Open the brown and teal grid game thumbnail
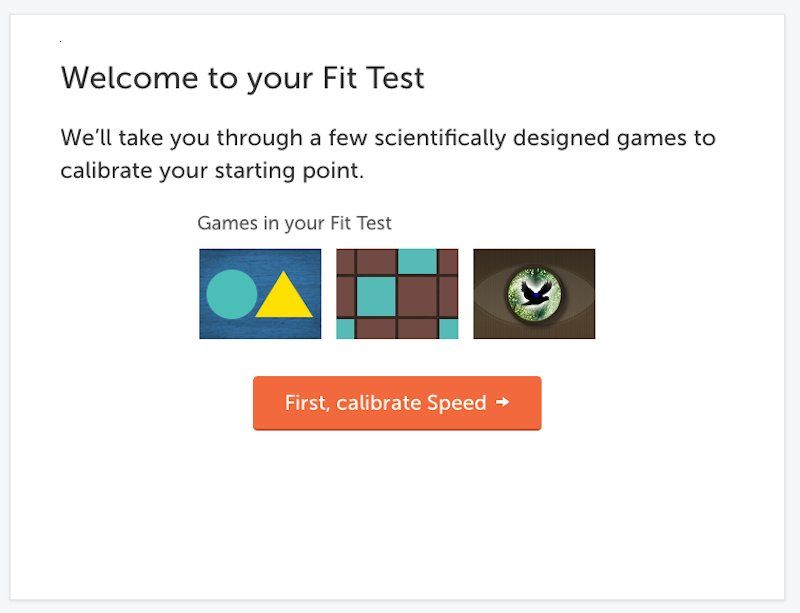 point(397,294)
